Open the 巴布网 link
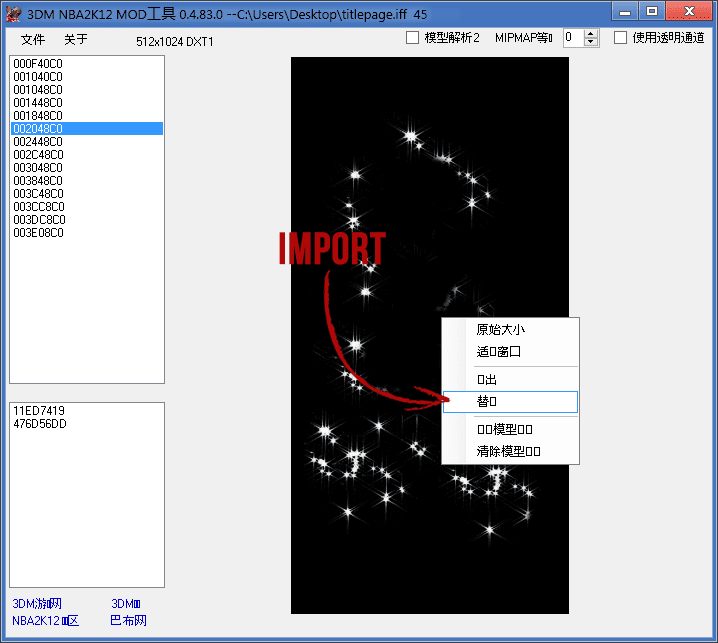This screenshot has height=643, width=718. (x=128, y=621)
